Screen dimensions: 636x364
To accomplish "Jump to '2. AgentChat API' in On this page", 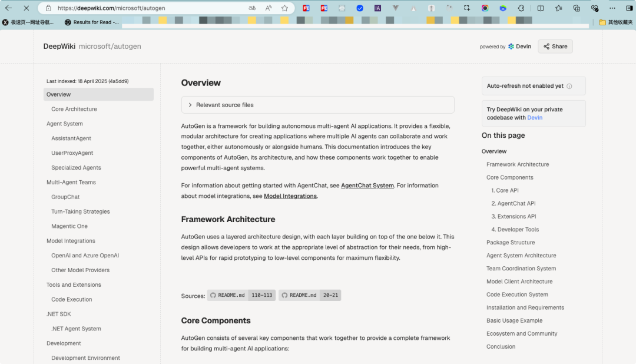I will pos(514,203).
